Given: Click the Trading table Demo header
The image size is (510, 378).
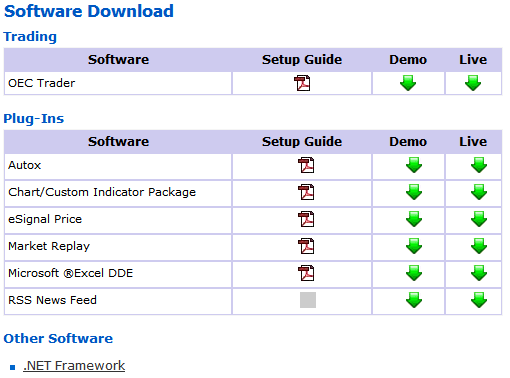Looking at the screenshot, I should pos(408,60).
